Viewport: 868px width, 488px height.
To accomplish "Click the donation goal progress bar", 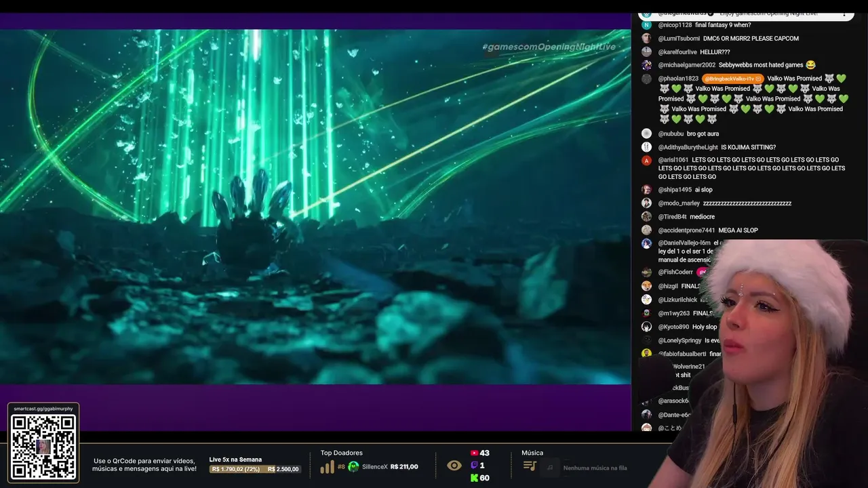I will tap(255, 469).
